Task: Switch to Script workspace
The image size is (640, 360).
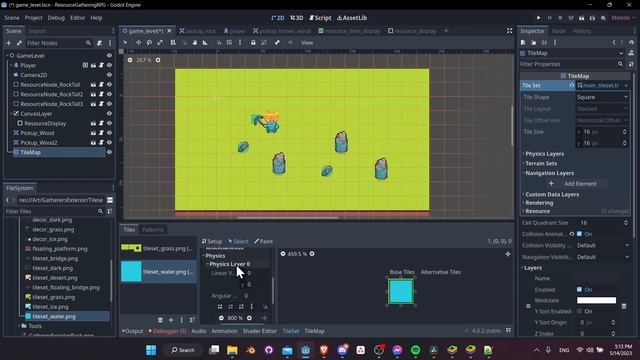Action: (320, 18)
